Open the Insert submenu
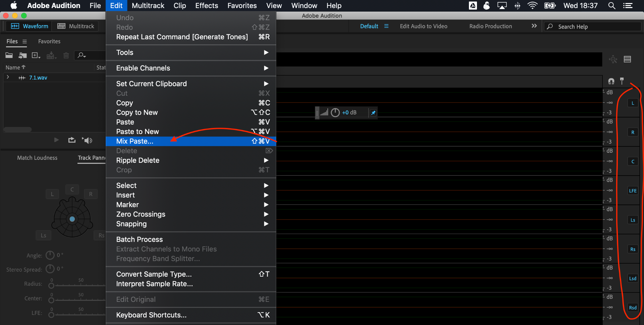Screen dimensions: 644x325 click(x=191, y=195)
